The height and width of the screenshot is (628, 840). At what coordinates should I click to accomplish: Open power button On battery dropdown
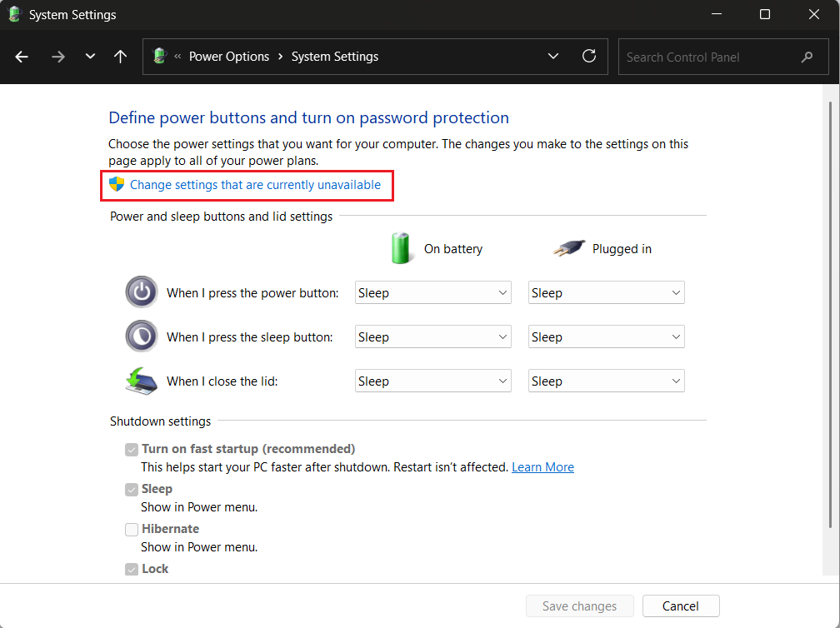tap(432, 293)
